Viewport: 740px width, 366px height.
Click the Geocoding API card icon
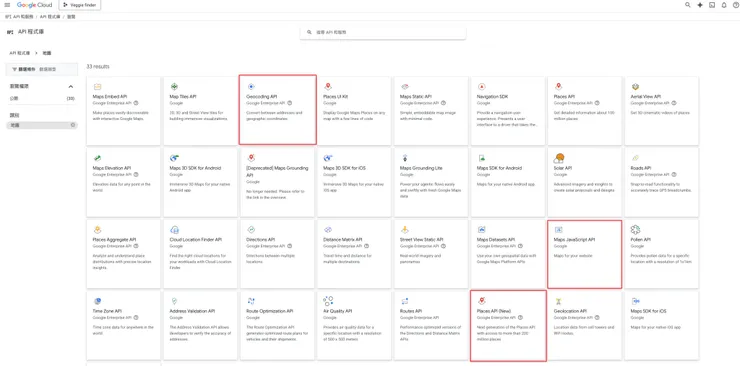[x=251, y=87]
